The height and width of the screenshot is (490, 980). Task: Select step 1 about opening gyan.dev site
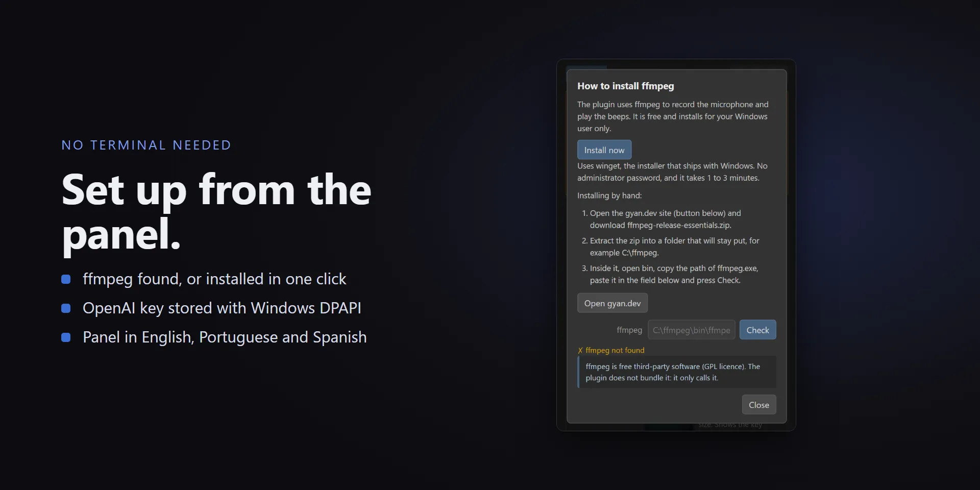661,219
